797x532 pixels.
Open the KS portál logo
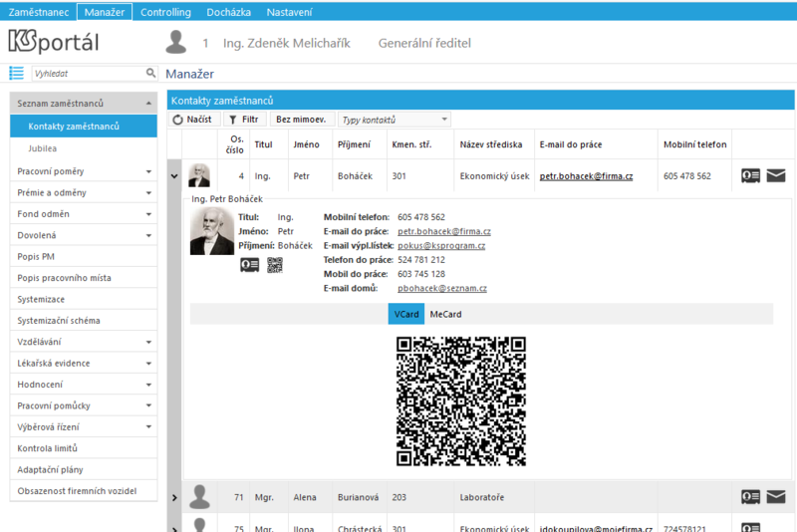pyautogui.click(x=54, y=42)
